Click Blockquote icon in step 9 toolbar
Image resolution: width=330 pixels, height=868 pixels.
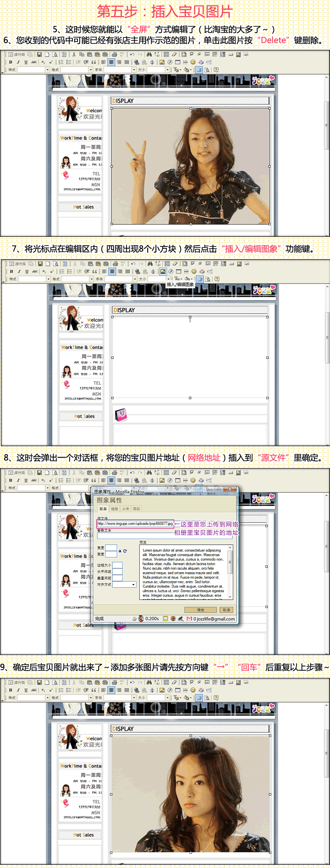[94, 690]
